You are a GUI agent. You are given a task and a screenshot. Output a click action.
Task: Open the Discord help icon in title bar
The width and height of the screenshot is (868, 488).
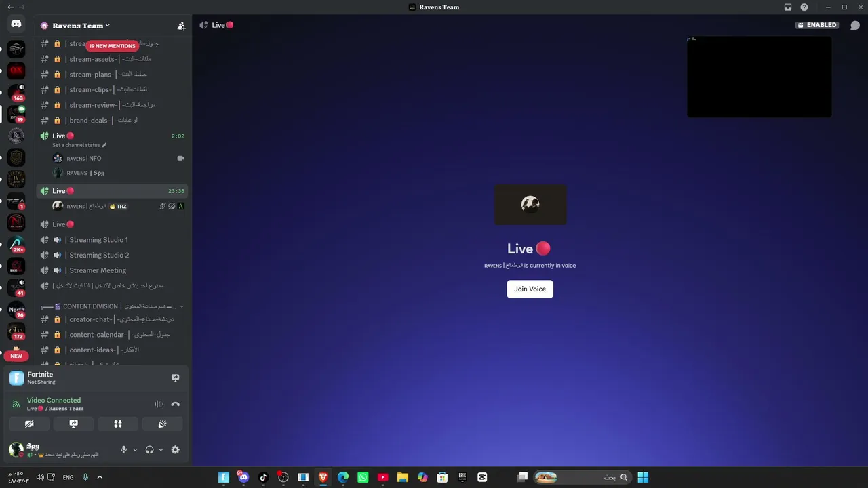(x=804, y=7)
